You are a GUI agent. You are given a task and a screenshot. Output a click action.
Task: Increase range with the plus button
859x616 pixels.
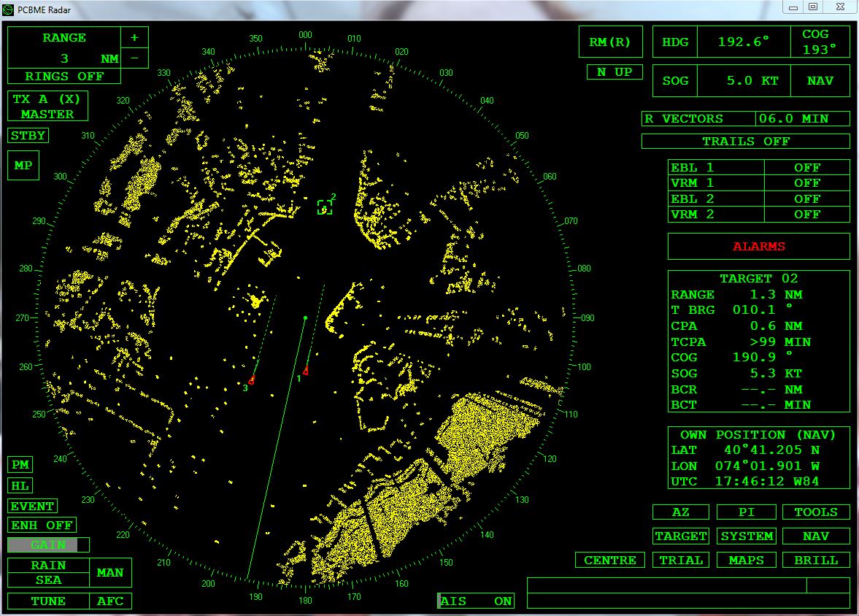134,38
